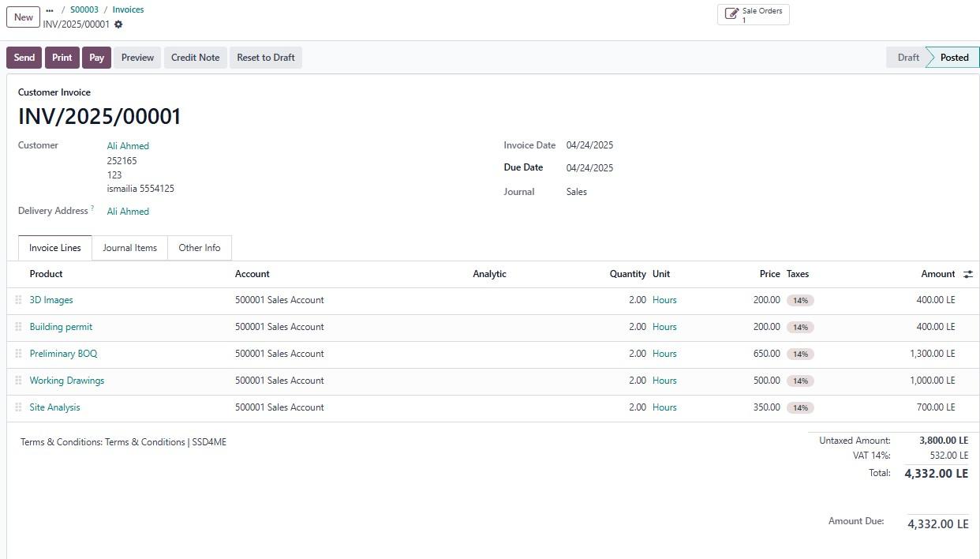Click the New button

pyautogui.click(x=24, y=17)
